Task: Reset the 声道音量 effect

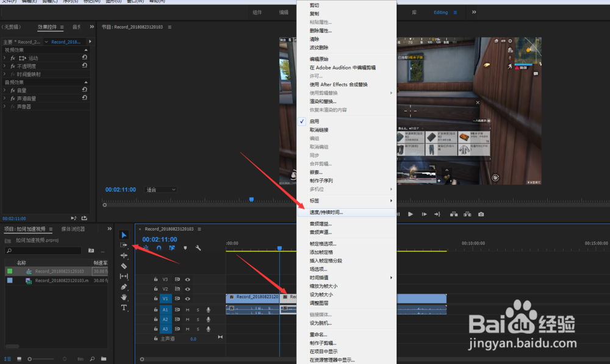Action: tap(84, 98)
